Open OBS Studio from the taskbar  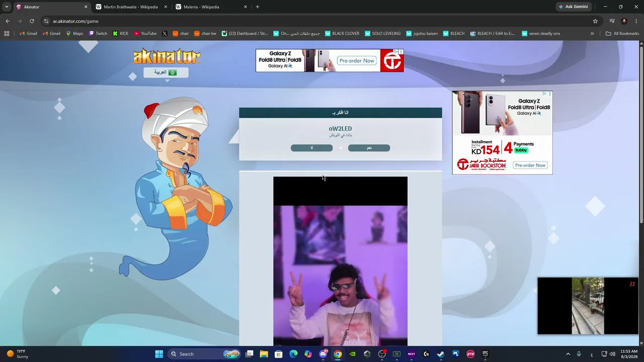pos(382,354)
